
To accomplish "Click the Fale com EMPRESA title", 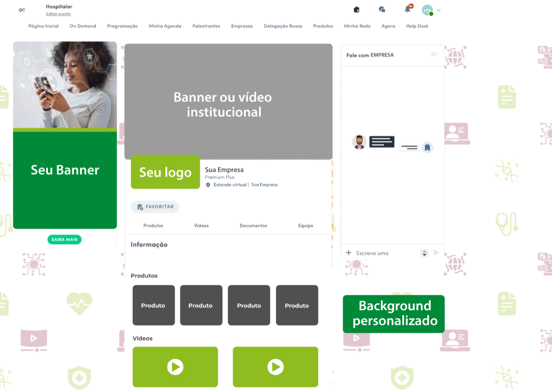I will point(370,55).
